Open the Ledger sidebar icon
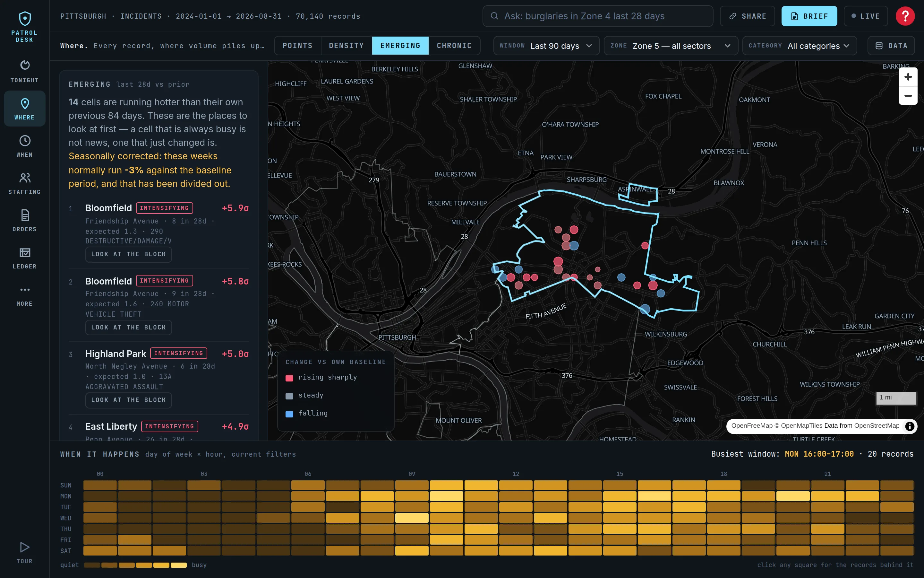Screen dimensions: 924x578 click(x=25, y=252)
